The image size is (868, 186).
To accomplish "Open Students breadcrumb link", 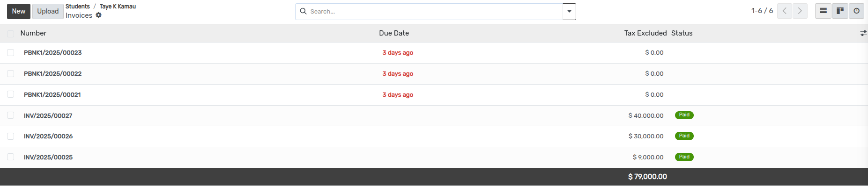I will pos(78,7).
